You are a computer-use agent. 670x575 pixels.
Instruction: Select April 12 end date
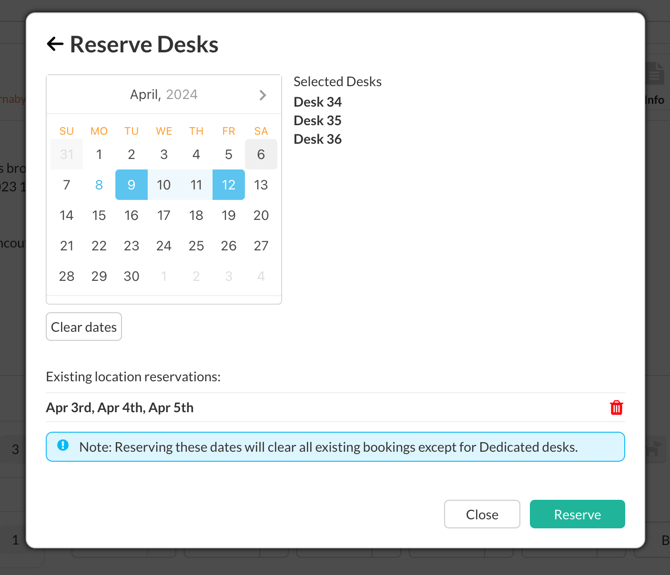[x=228, y=185]
